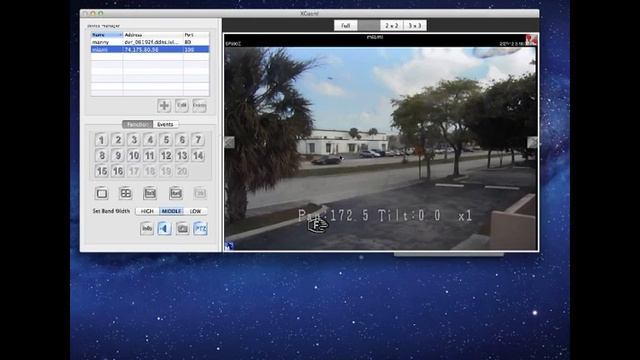640x360 pixels.
Task: Select camera channel 3
Action: click(134, 140)
